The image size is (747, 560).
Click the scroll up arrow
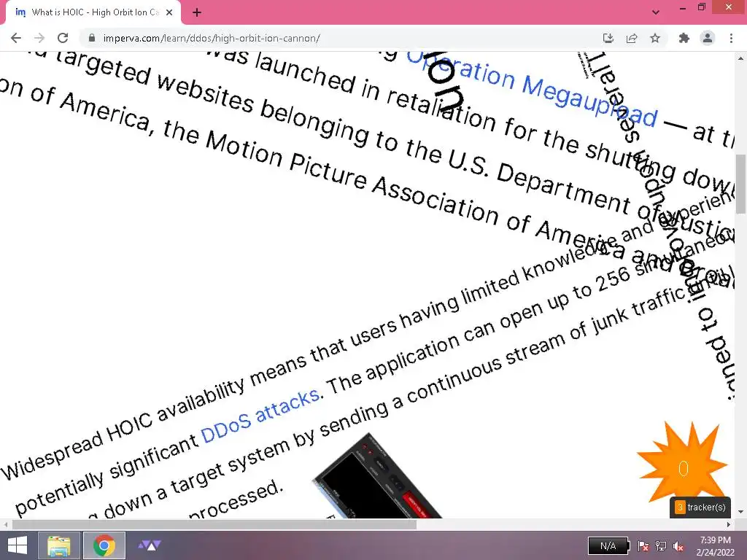point(741,58)
